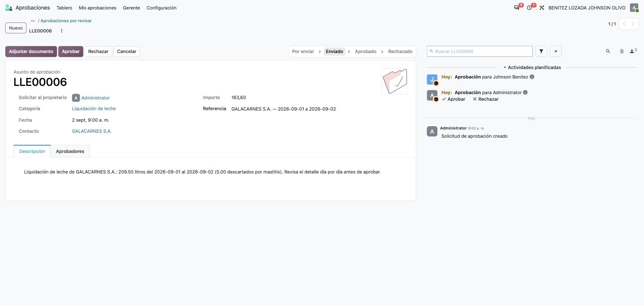The image size is (644, 305).
Task: Click Adjuntar documento button
Action: (x=31, y=51)
